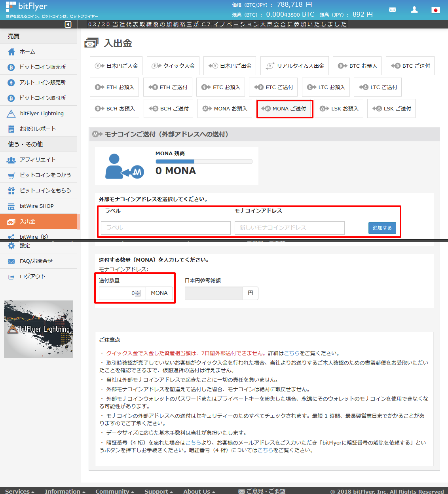Screen dimensions: 448x494
Task: Click the bitFlyer Lightning banner image
Action: 38,329
